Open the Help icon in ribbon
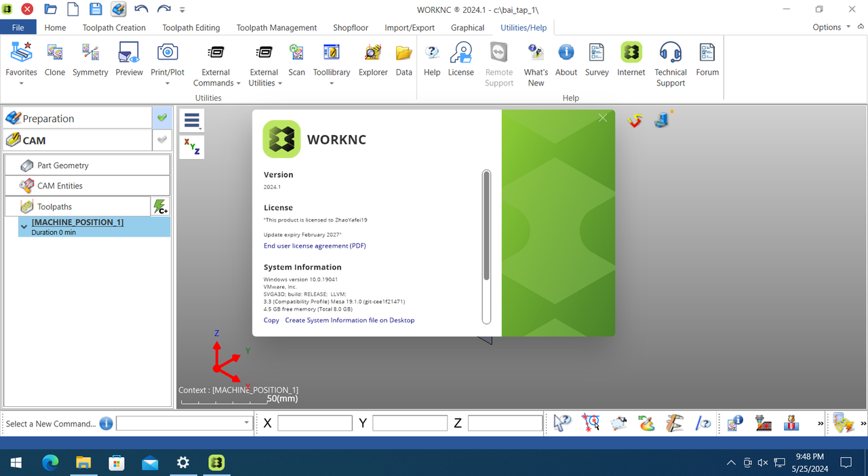 432,60
